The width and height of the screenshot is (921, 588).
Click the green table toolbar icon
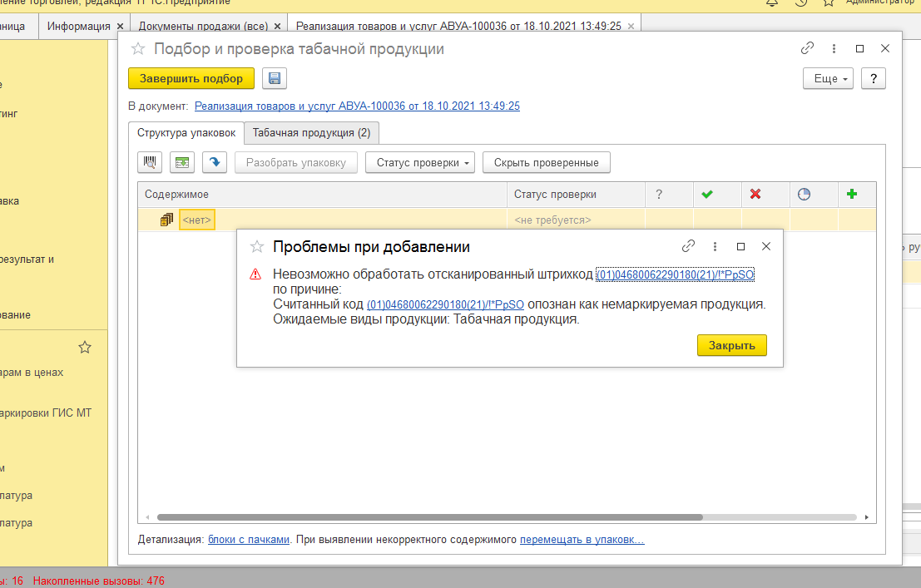182,163
